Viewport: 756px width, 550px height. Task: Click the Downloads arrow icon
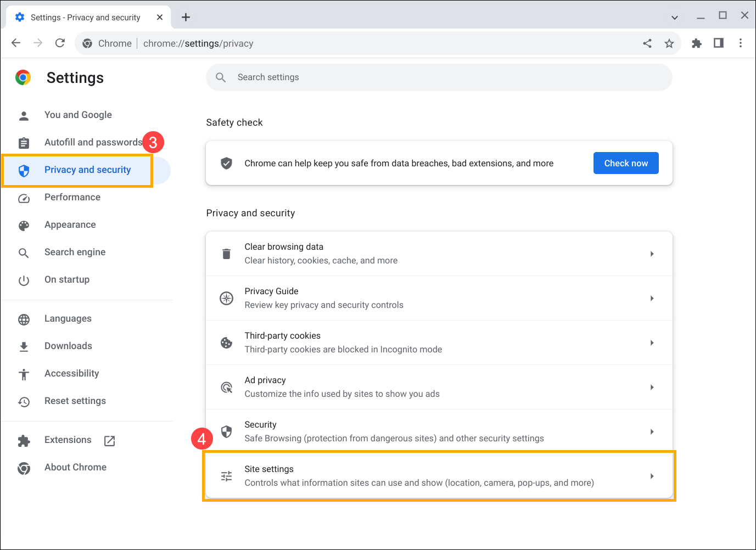24,346
